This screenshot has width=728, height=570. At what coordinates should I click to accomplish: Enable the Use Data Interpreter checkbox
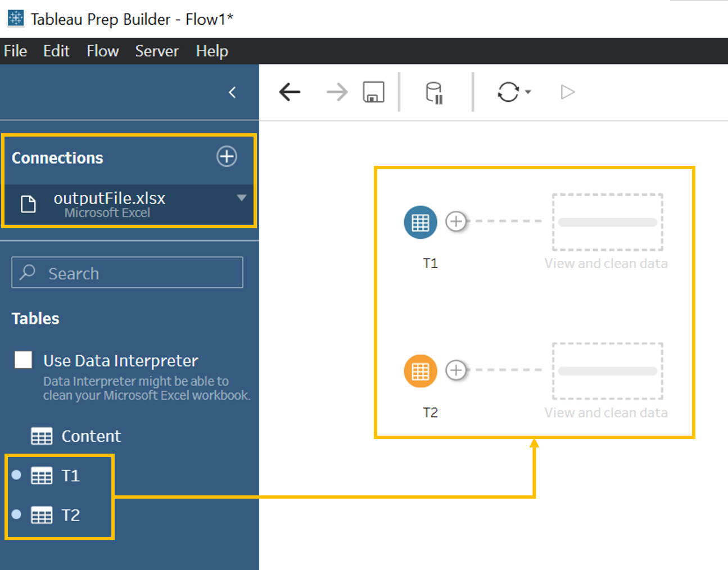click(24, 360)
